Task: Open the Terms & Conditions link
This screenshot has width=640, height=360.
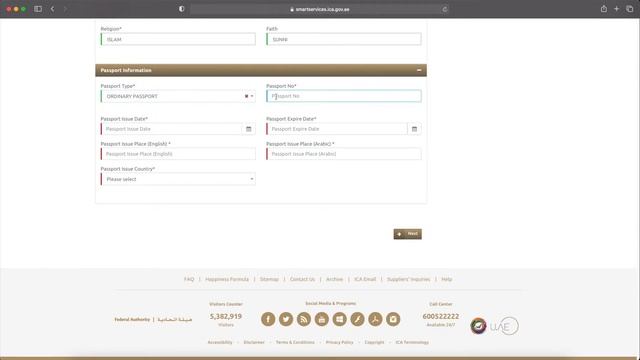Action: tap(295, 342)
